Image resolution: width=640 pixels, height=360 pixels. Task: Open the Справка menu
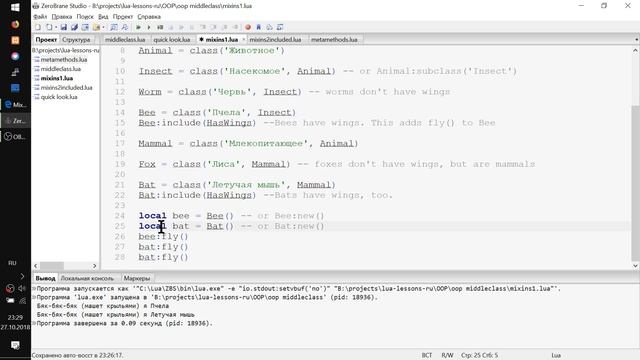pos(149,17)
